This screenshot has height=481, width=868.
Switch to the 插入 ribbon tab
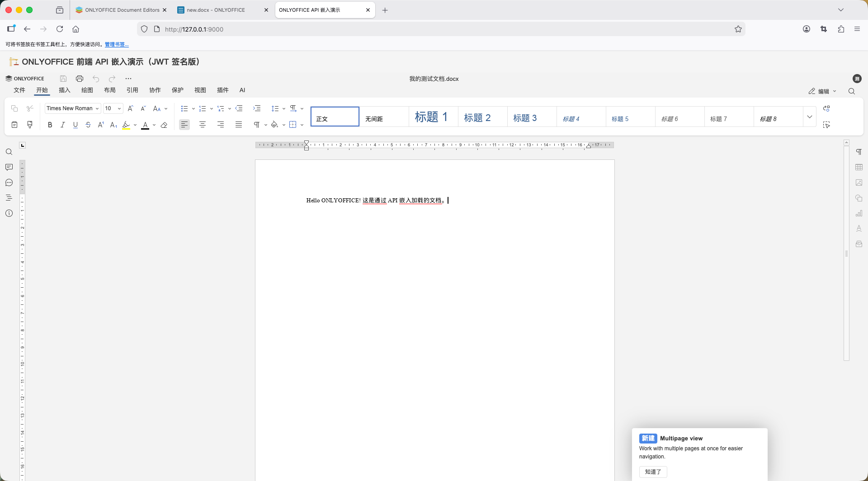coord(65,90)
